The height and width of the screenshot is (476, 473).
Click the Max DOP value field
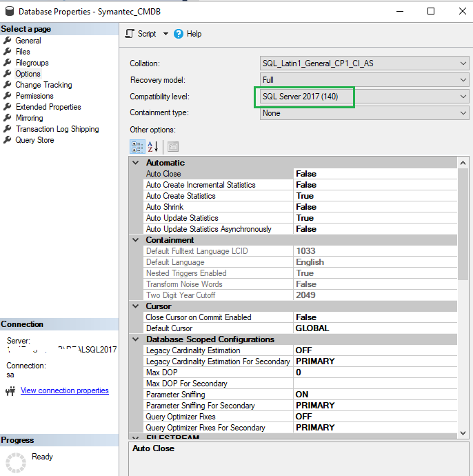(375, 373)
